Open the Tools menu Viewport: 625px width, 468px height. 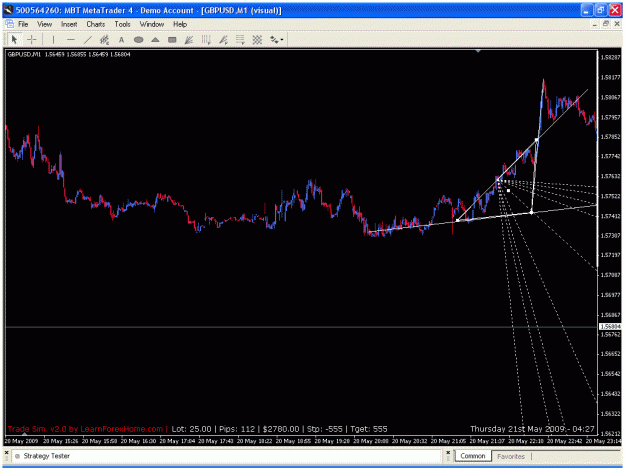pos(122,24)
